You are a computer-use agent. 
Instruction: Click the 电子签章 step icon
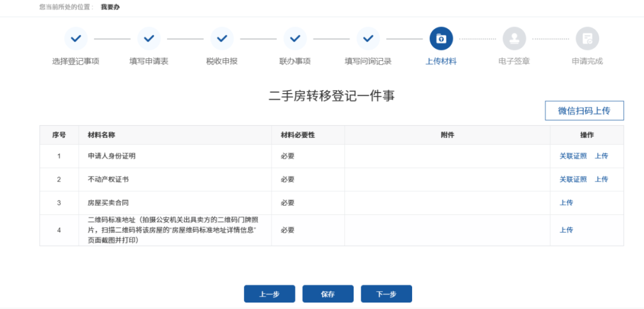click(x=514, y=39)
